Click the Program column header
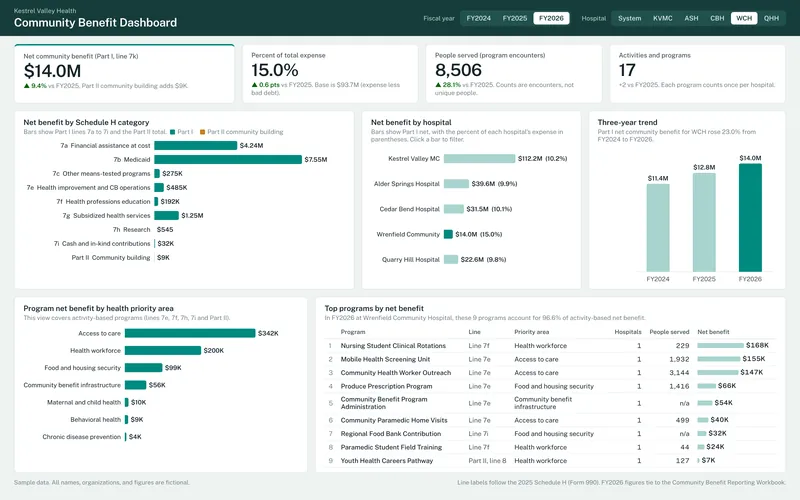800x500 pixels. (353, 332)
